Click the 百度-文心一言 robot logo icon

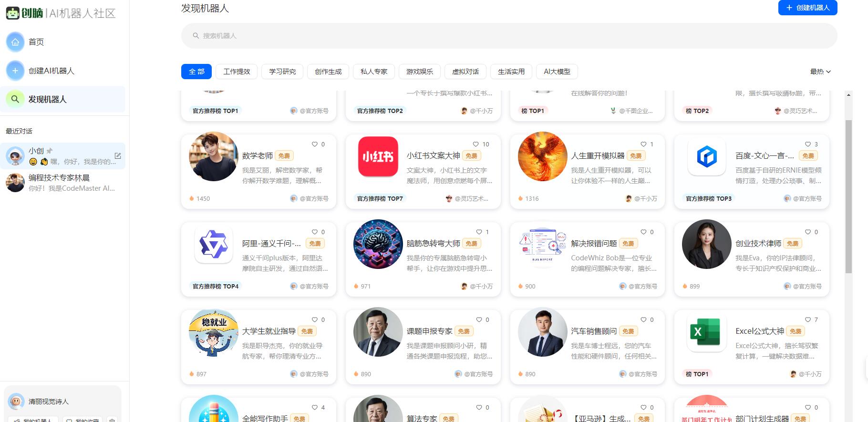tap(706, 156)
